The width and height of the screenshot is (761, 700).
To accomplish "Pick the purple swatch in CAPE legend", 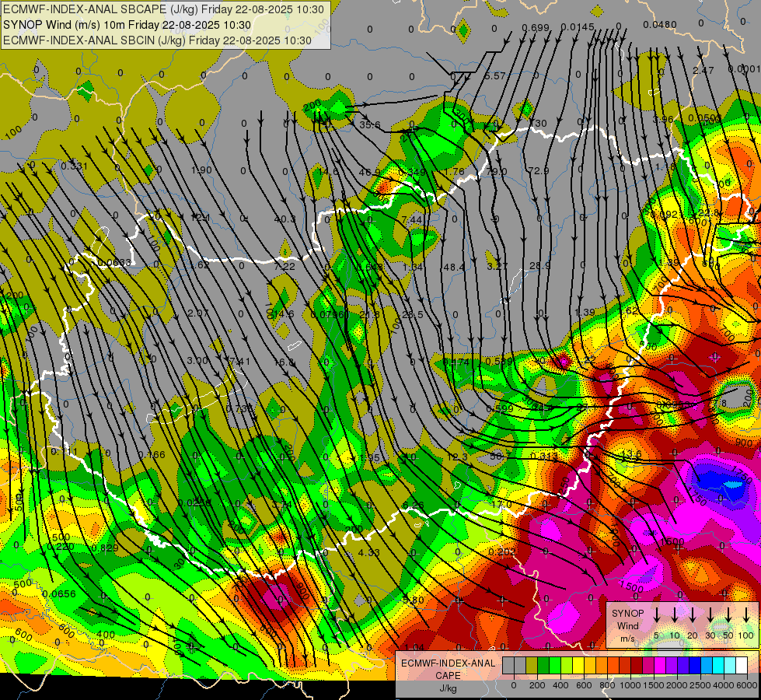I will (671, 666).
